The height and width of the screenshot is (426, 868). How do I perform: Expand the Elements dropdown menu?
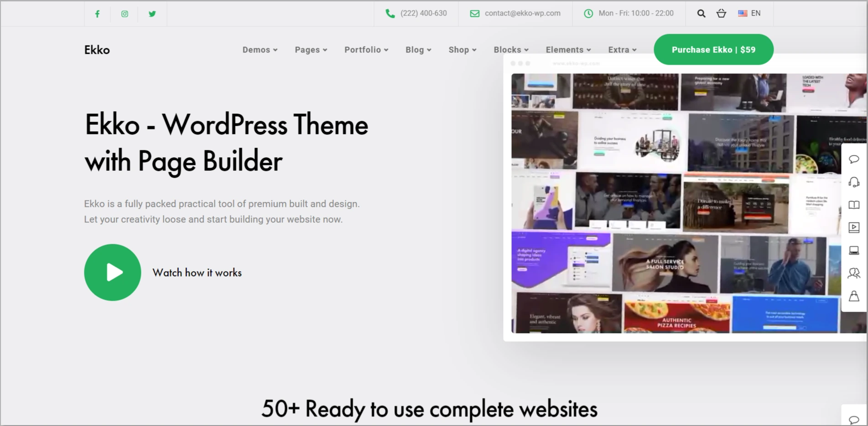click(x=568, y=50)
